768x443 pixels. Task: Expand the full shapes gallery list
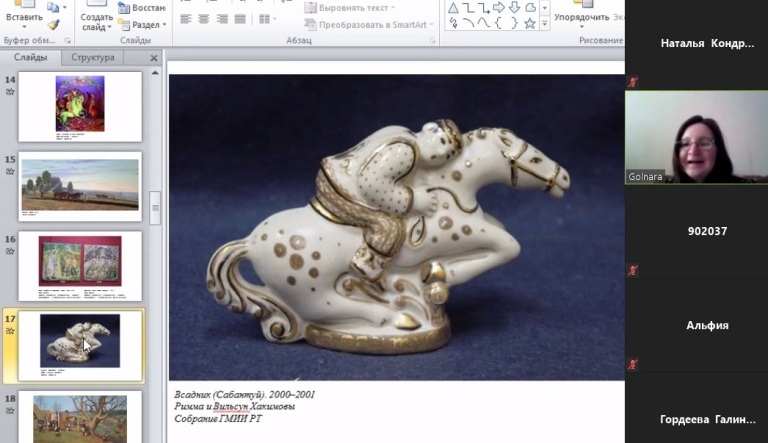(x=545, y=24)
